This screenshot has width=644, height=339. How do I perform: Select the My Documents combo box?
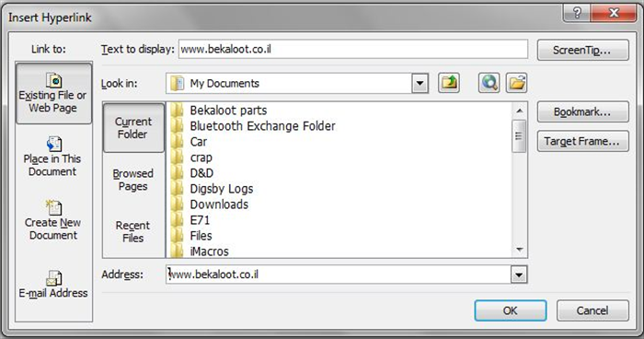click(x=297, y=84)
